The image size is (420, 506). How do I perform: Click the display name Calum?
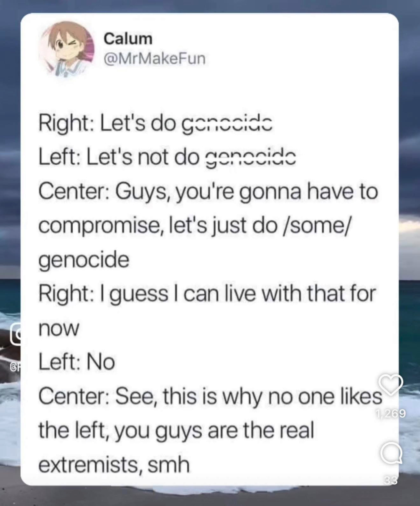(x=128, y=39)
